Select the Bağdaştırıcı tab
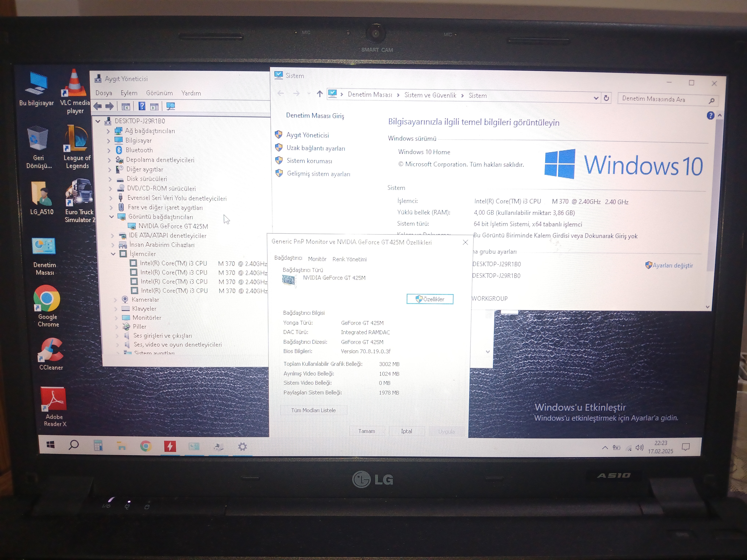 pyautogui.click(x=288, y=258)
